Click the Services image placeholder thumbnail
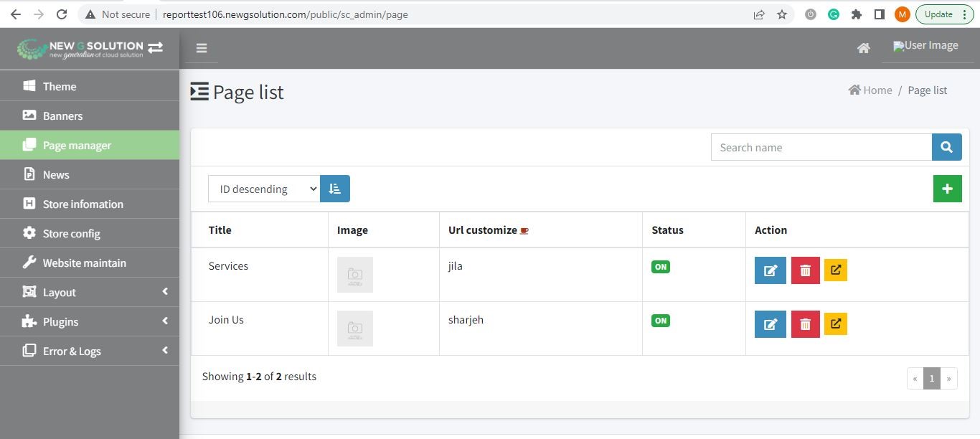The image size is (980, 439). pos(355,275)
